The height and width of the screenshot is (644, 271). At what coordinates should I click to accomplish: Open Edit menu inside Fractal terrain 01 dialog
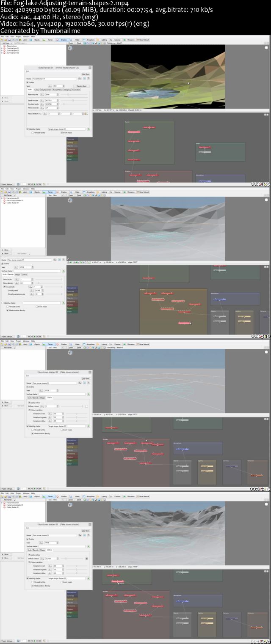[28, 71]
